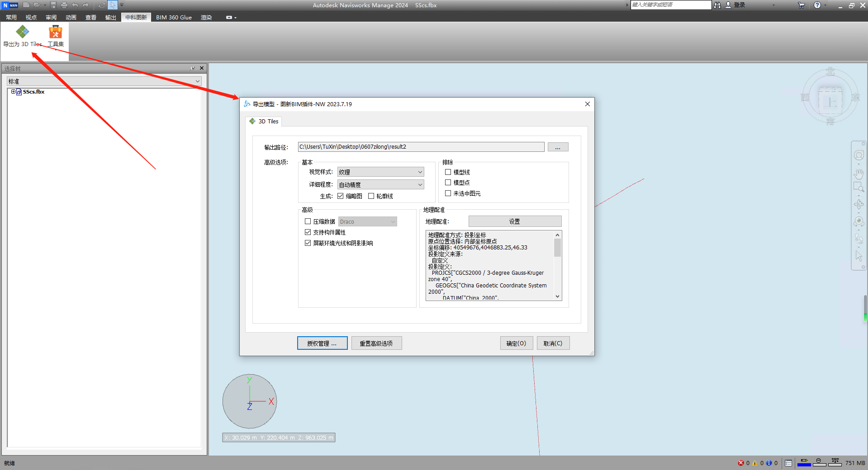Click the pencil progress bar indicator
The image size is (868, 470).
point(804,462)
